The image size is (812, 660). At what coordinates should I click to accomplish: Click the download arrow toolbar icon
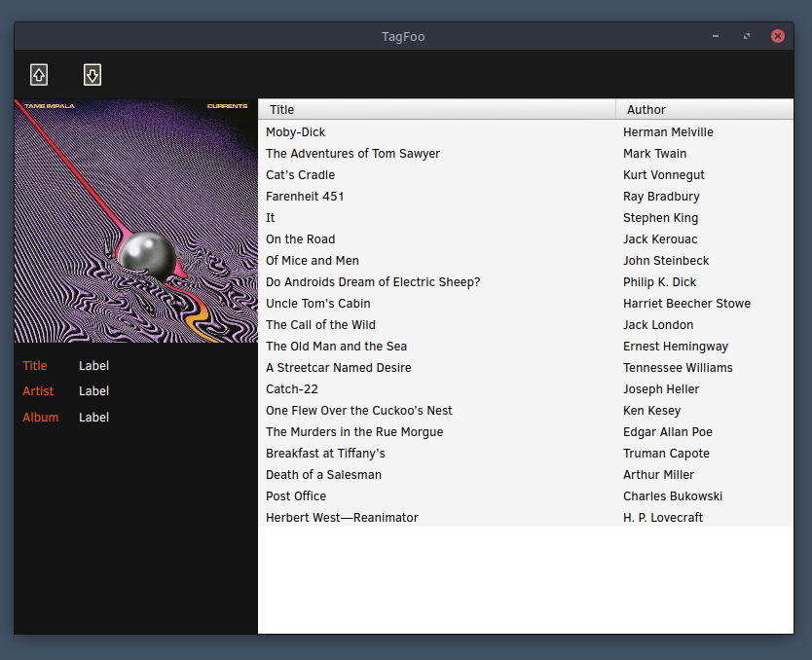[92, 75]
